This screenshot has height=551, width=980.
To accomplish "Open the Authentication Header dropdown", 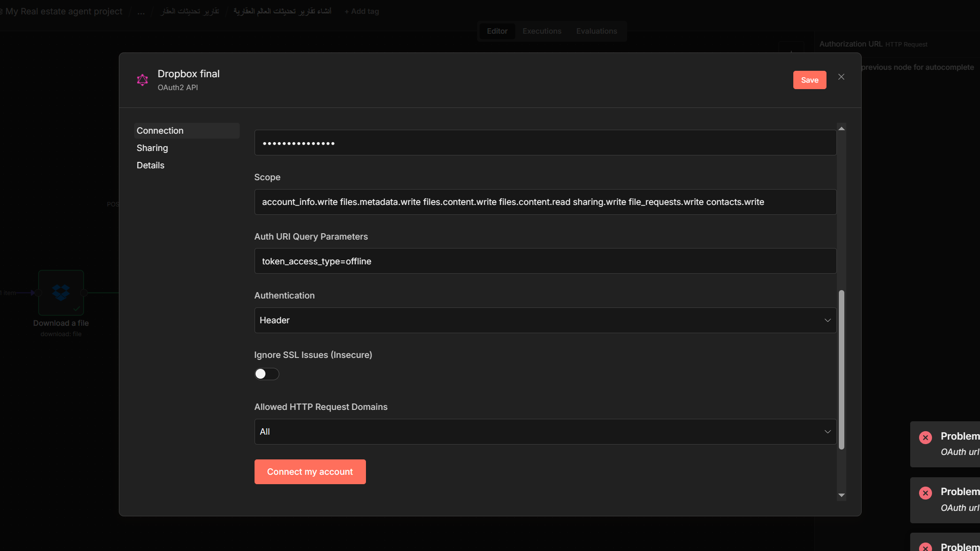I will click(x=545, y=320).
